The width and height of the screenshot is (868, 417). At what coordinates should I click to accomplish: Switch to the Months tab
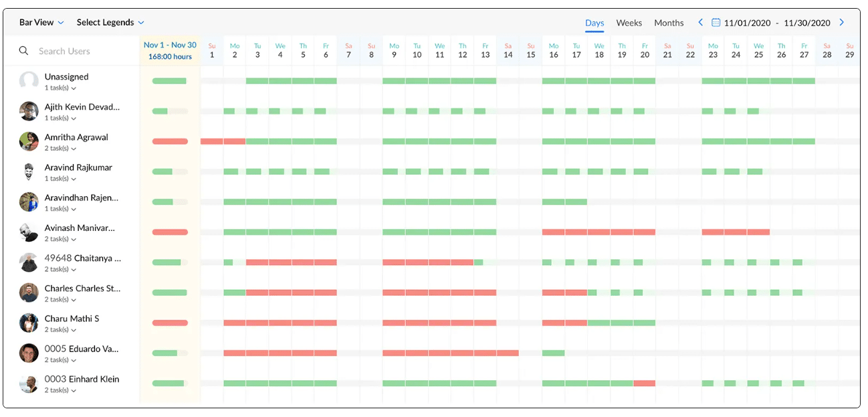coord(669,23)
